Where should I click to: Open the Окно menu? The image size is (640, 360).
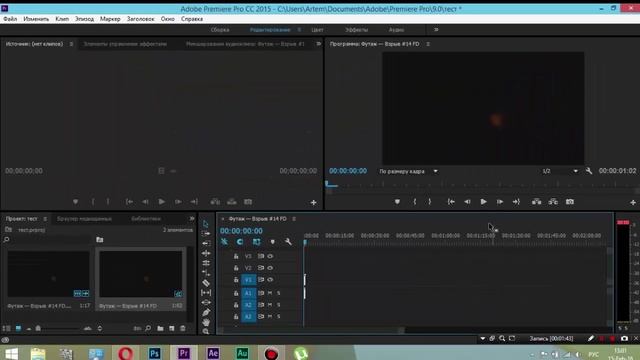168,19
